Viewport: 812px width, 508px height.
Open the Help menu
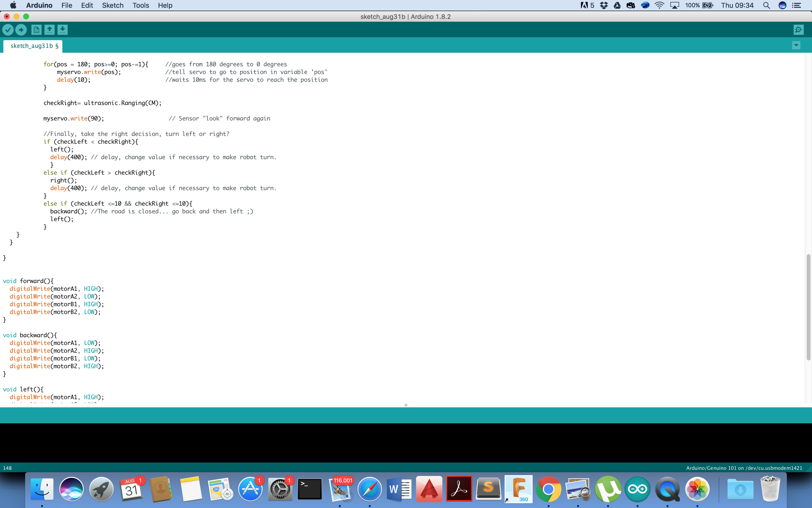165,5
